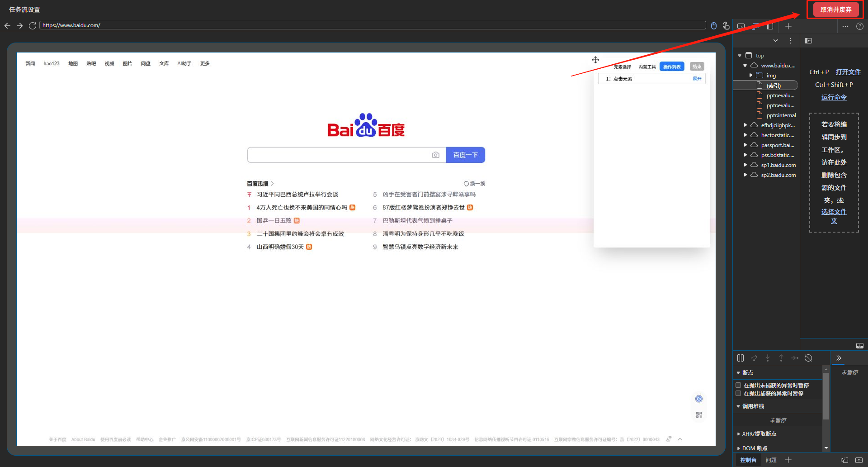Expand the efbdjciigbpk extension node

click(x=745, y=125)
